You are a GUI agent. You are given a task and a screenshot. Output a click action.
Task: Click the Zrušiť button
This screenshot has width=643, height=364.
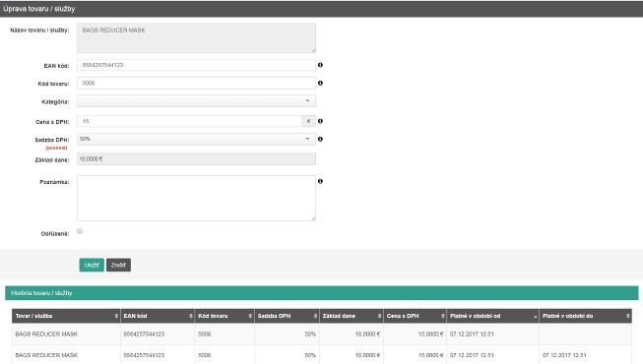pos(118,265)
